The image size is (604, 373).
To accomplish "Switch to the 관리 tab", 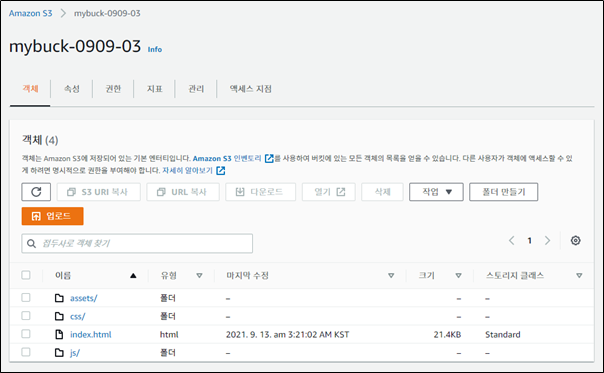I will click(x=196, y=89).
